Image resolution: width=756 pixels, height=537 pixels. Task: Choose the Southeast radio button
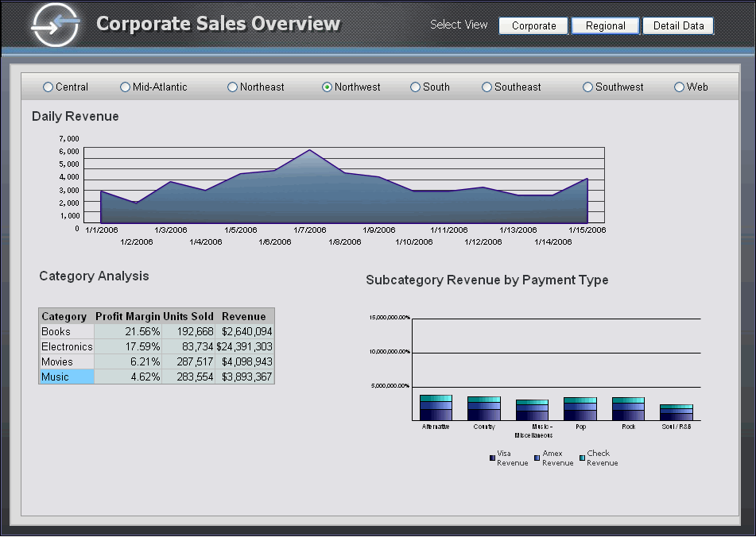(x=487, y=87)
